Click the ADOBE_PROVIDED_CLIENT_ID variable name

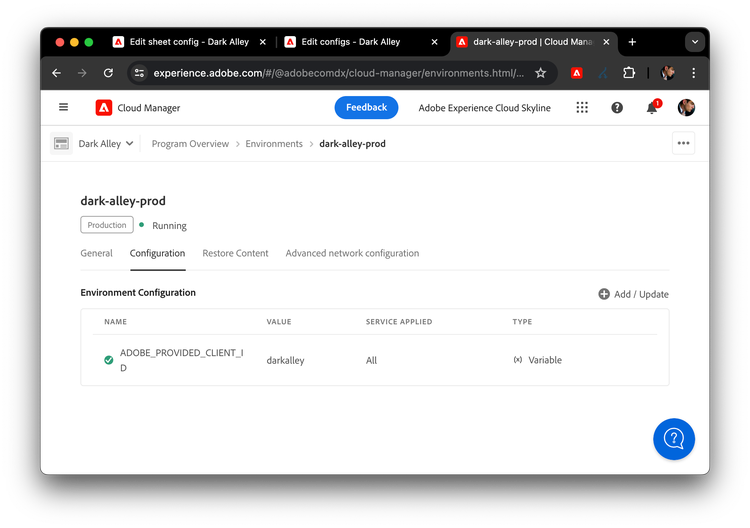coord(182,360)
